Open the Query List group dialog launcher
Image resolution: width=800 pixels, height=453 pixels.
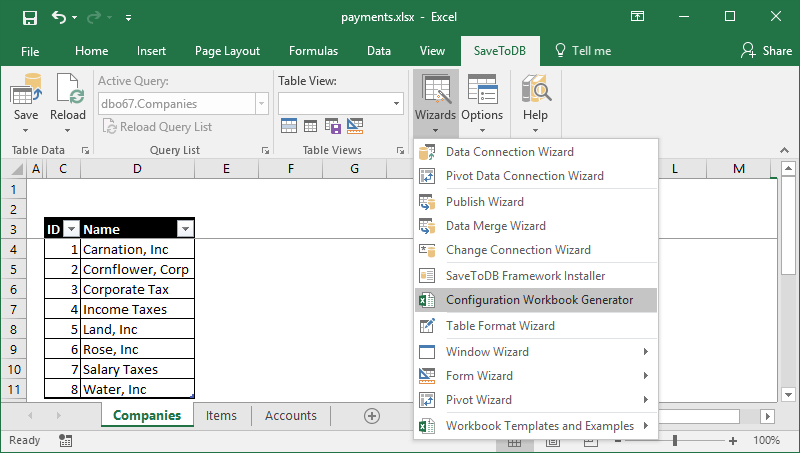click(x=265, y=150)
